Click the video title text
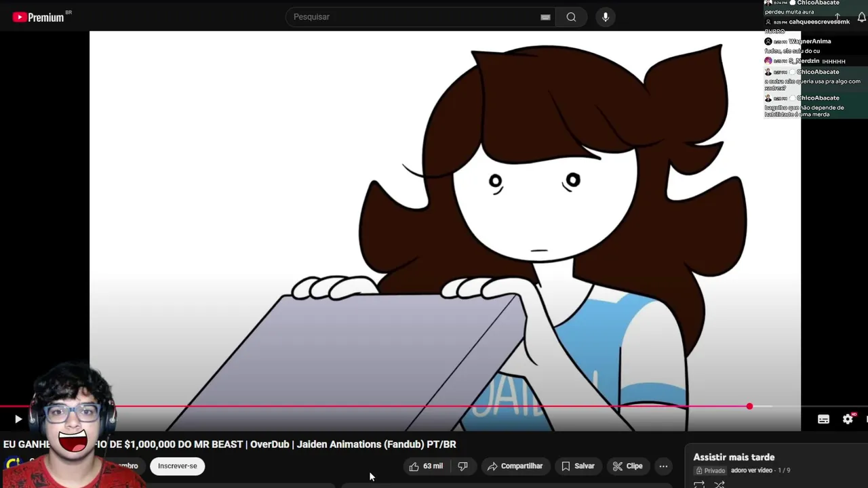This screenshot has width=868, height=488. pos(230,444)
